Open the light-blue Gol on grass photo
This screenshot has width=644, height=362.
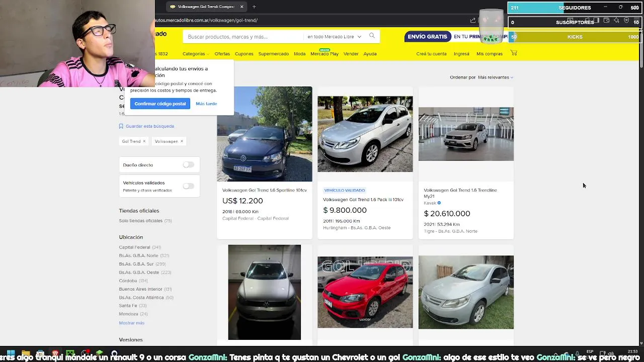[466, 292]
